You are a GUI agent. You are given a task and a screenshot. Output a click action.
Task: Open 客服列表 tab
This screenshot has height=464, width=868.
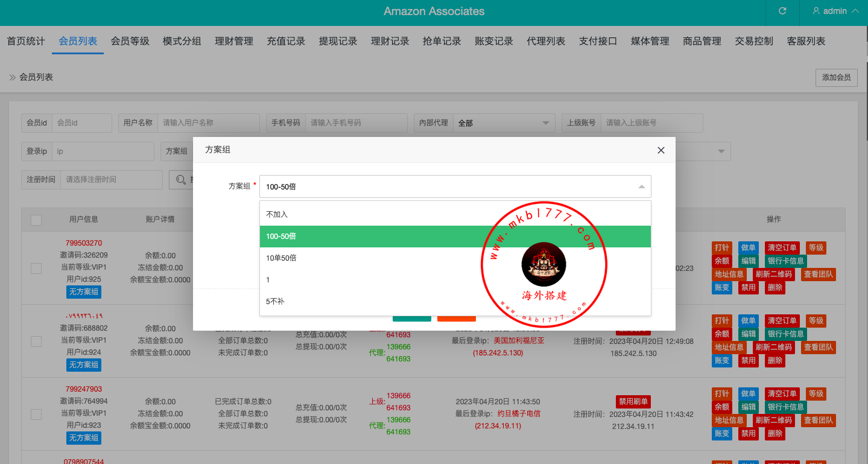point(806,41)
